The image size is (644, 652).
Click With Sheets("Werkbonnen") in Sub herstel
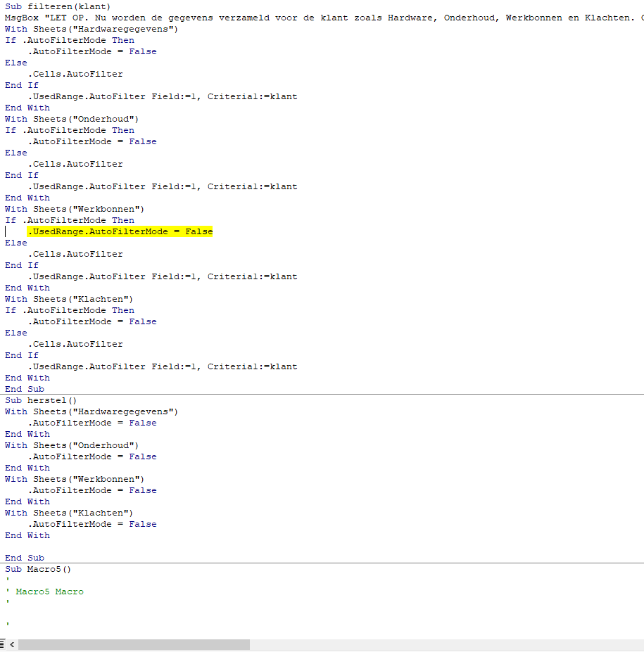(x=75, y=479)
